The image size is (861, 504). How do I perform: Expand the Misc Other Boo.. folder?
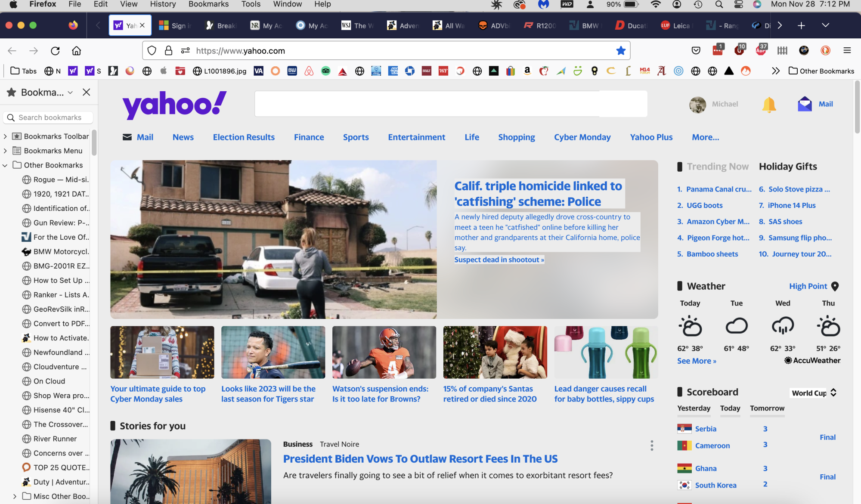click(15, 496)
